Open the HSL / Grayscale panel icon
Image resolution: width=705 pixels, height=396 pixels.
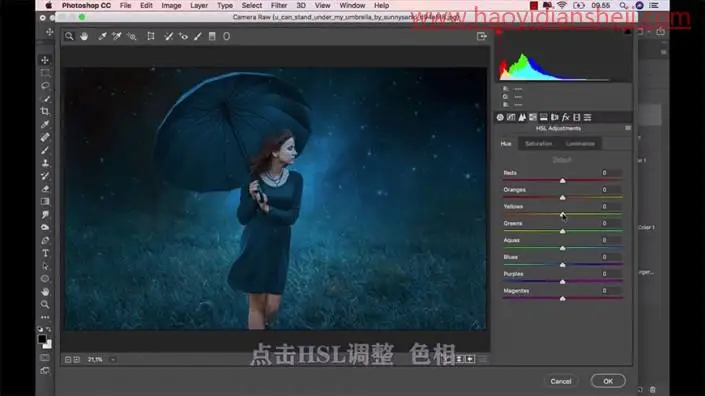(533, 117)
